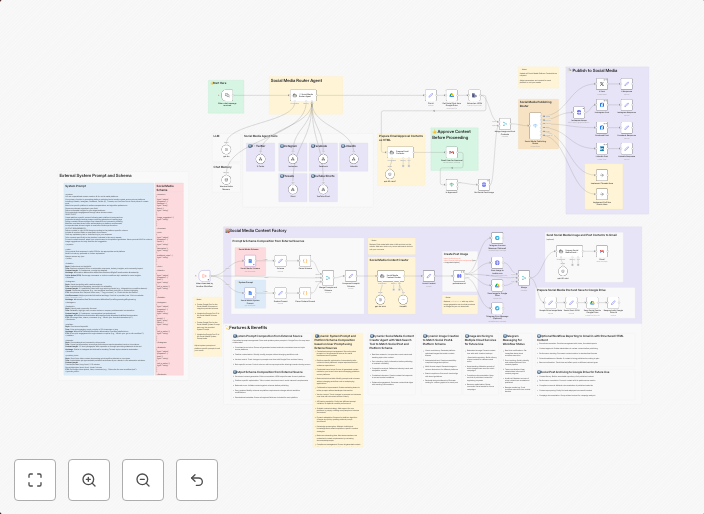
Task: Select the Is Approved condition node
Action: (x=452, y=185)
